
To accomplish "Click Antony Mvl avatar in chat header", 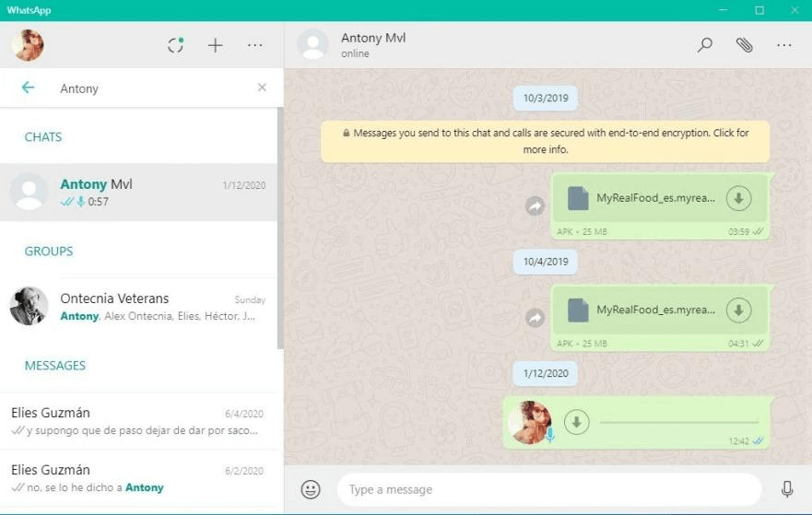I will click(x=312, y=44).
